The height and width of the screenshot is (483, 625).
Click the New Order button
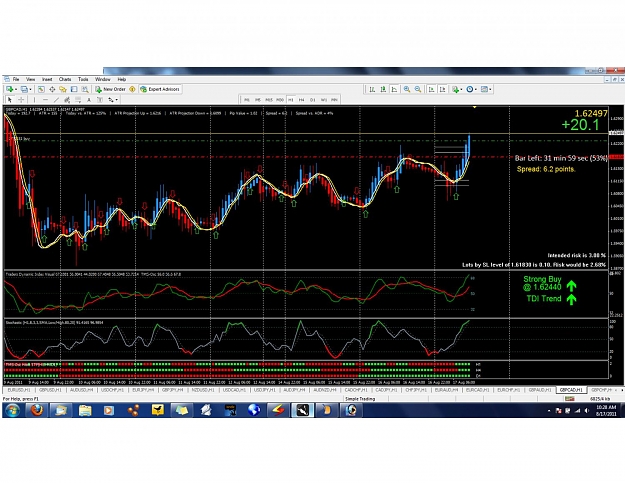[x=110, y=89]
